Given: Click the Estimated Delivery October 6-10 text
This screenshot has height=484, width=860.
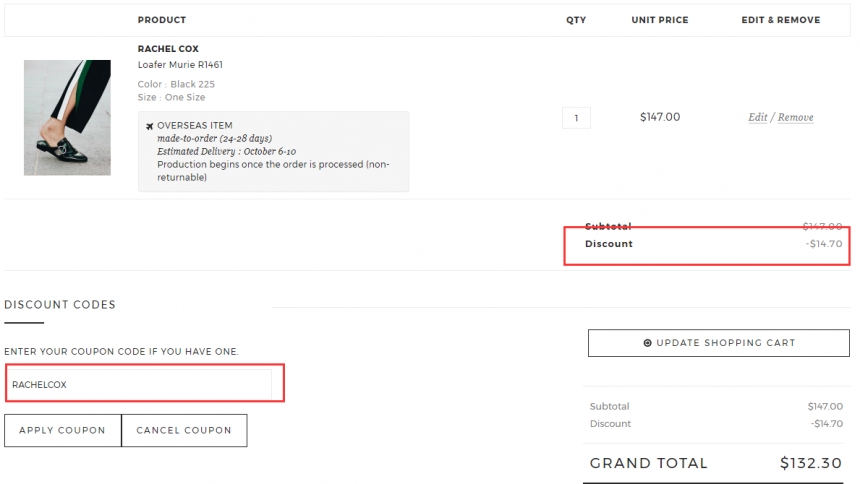Looking at the screenshot, I should tap(227, 151).
